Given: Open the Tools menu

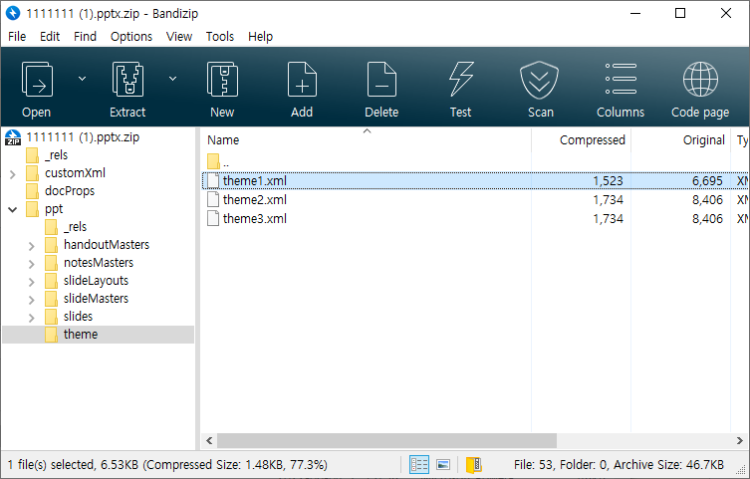Looking at the screenshot, I should tap(220, 37).
